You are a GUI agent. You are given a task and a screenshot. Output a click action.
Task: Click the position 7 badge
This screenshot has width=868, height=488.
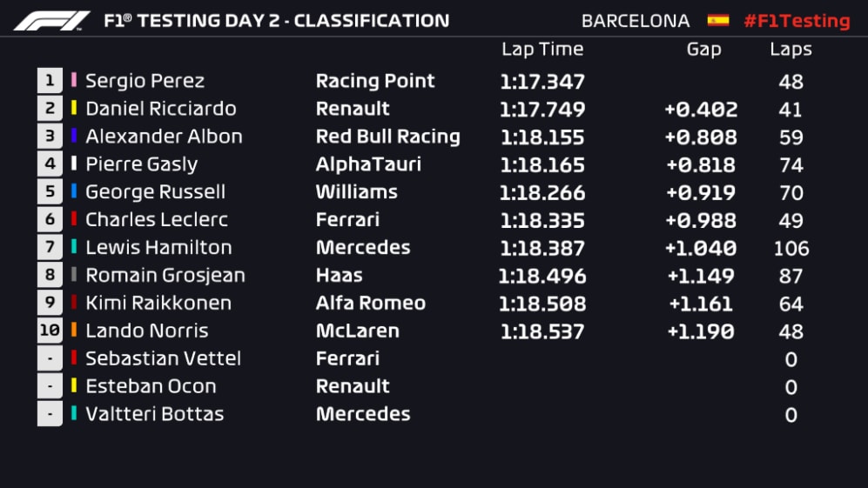(50, 247)
